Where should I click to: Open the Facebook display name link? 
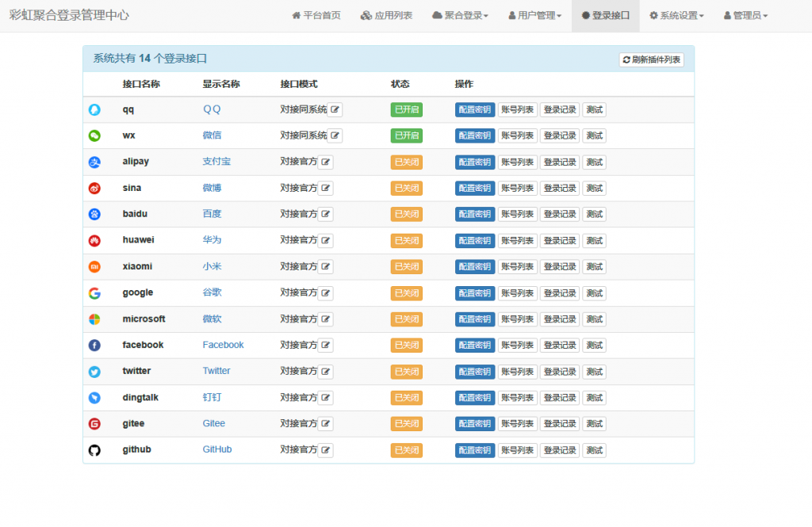pyautogui.click(x=223, y=345)
